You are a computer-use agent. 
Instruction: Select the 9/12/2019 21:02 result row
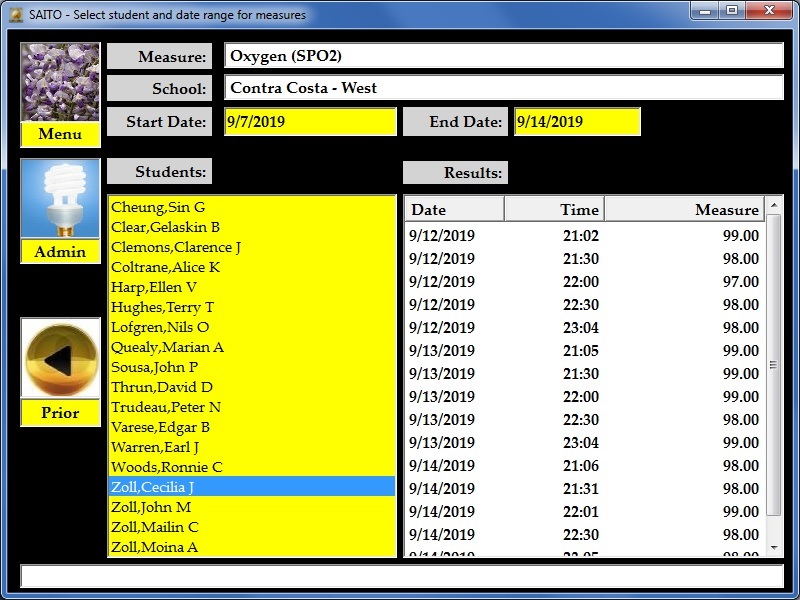point(584,236)
